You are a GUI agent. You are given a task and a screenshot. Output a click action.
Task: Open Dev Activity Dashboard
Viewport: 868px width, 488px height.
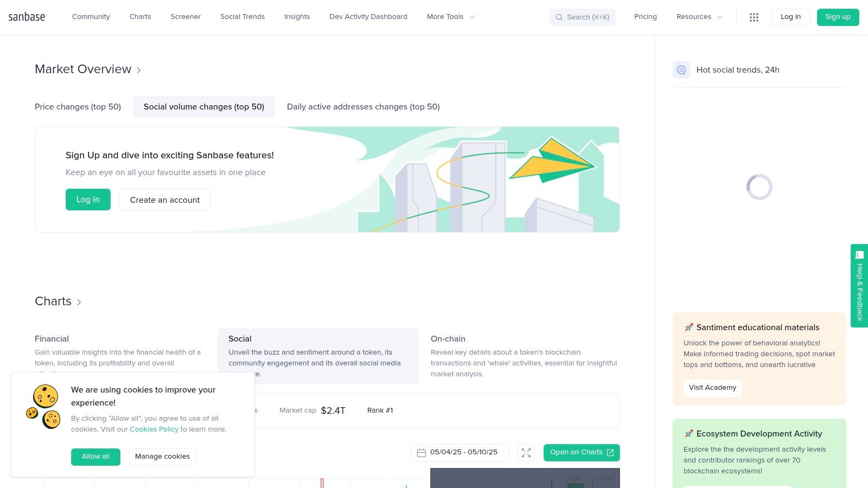point(368,17)
